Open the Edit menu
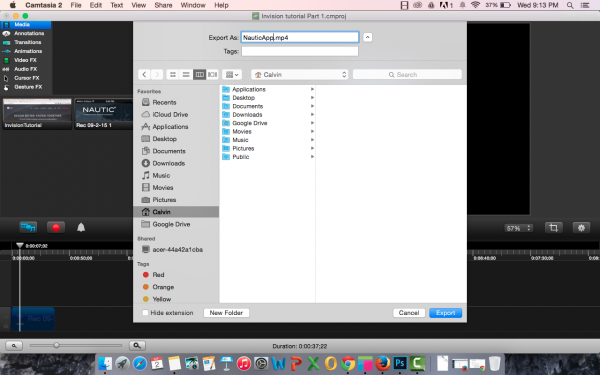The height and width of the screenshot is (375, 600). (x=96, y=5)
